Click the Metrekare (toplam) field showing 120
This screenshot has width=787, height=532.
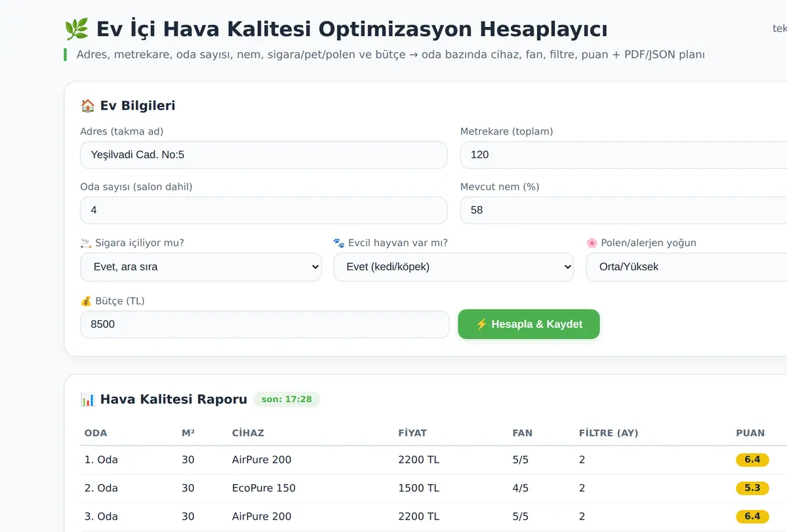(624, 155)
